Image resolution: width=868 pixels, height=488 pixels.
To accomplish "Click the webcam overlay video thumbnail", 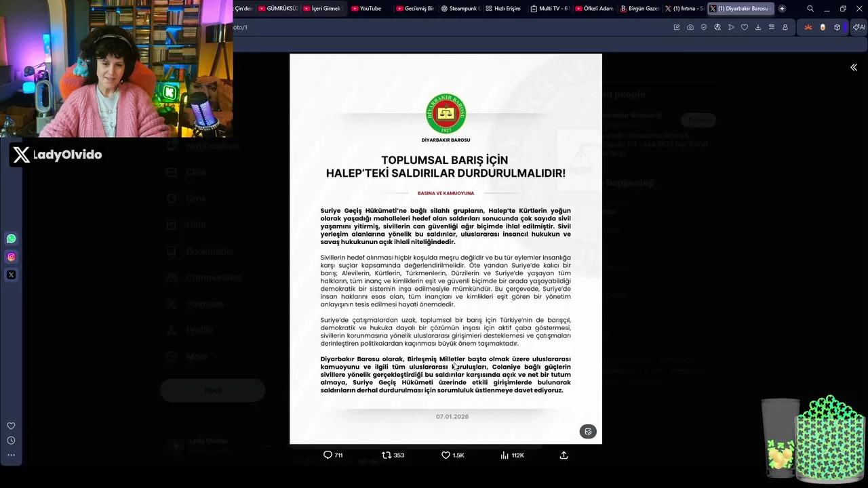I will click(x=116, y=68).
